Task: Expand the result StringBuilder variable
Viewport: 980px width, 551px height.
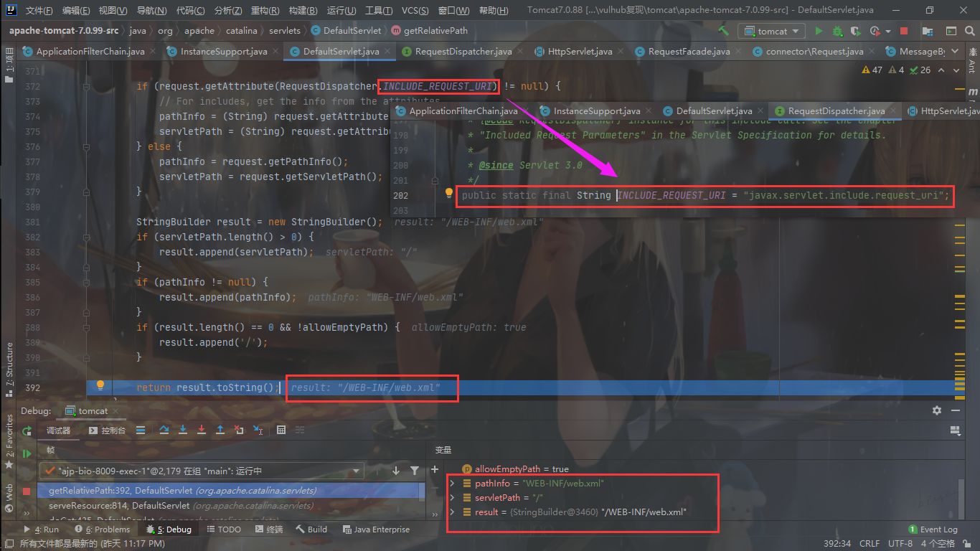Action: coord(452,512)
